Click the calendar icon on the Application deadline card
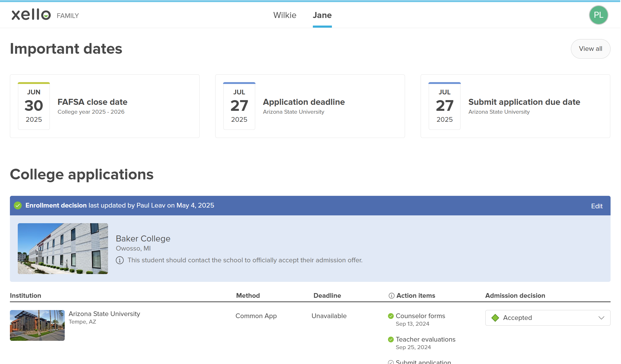 239,106
